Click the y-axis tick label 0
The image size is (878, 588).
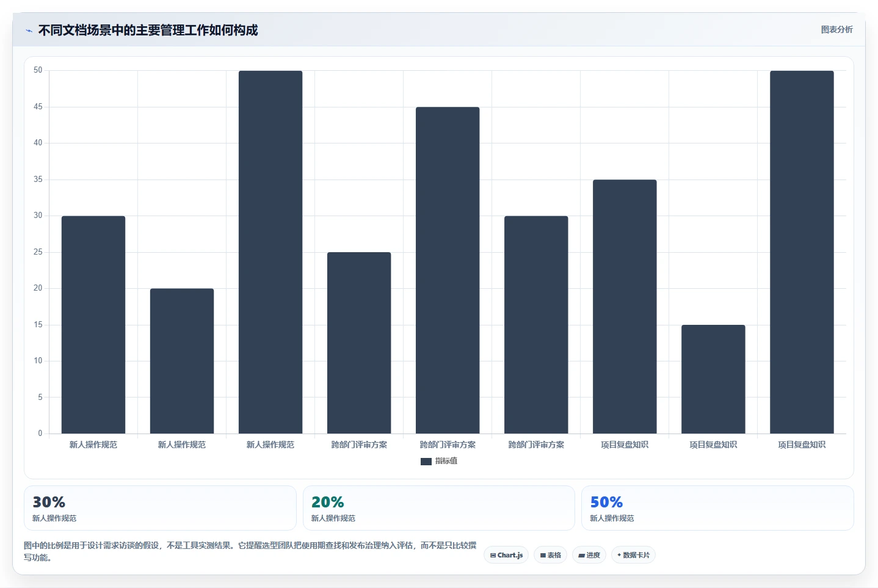click(x=40, y=434)
